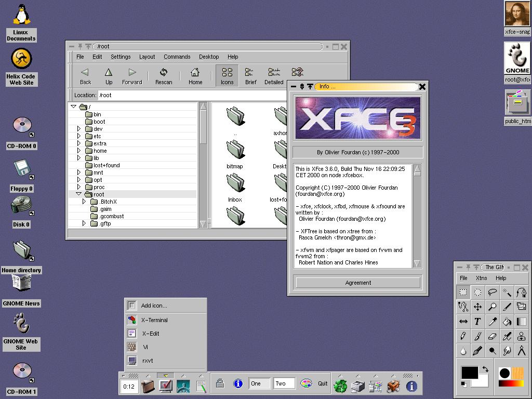This screenshot has height=399, width=532.
Task: Expand the extra folder in tree
Action: [79, 143]
